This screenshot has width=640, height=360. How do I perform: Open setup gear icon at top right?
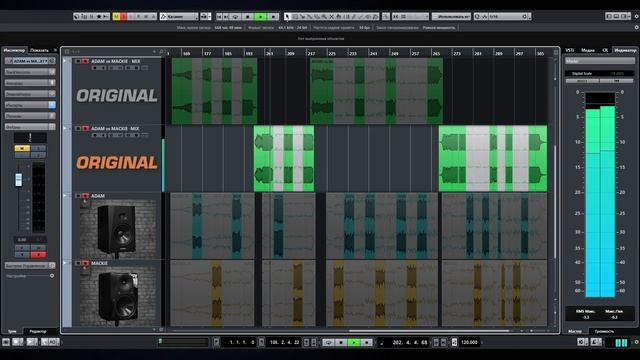pos(636,16)
